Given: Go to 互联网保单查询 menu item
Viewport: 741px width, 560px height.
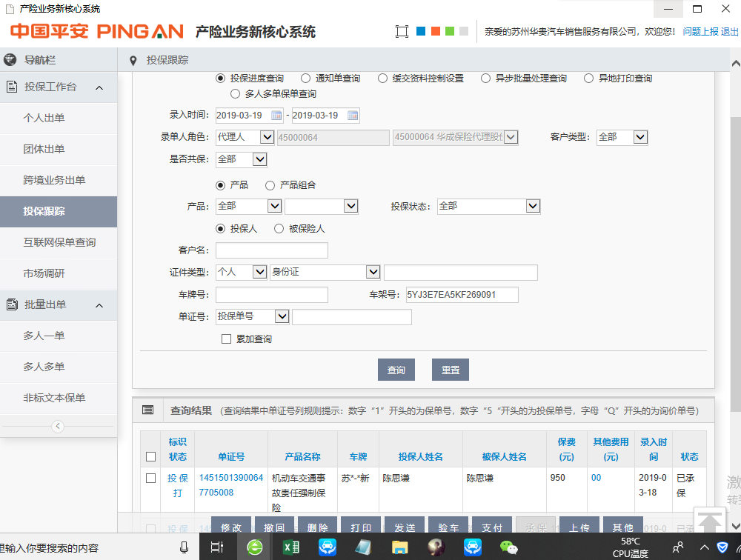Looking at the screenshot, I should (x=59, y=242).
